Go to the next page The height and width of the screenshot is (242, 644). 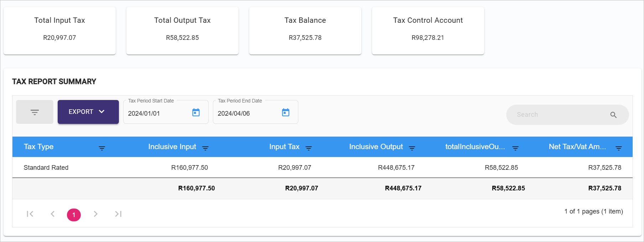pyautogui.click(x=95, y=214)
